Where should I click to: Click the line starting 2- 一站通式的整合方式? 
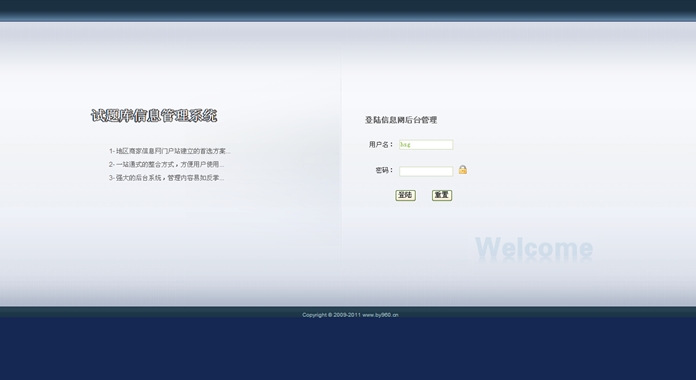click(x=166, y=164)
